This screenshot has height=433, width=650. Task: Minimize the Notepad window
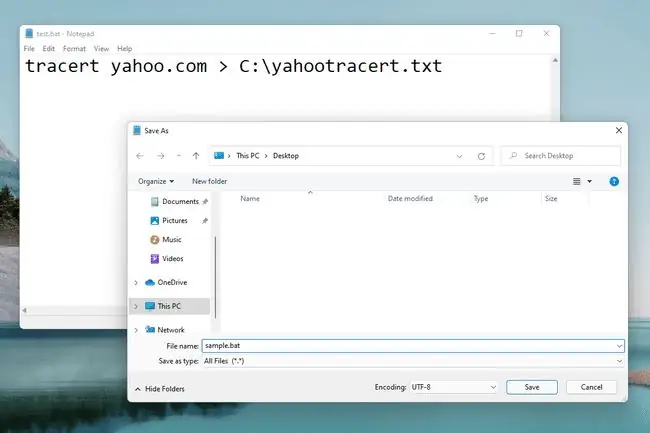[492, 33]
